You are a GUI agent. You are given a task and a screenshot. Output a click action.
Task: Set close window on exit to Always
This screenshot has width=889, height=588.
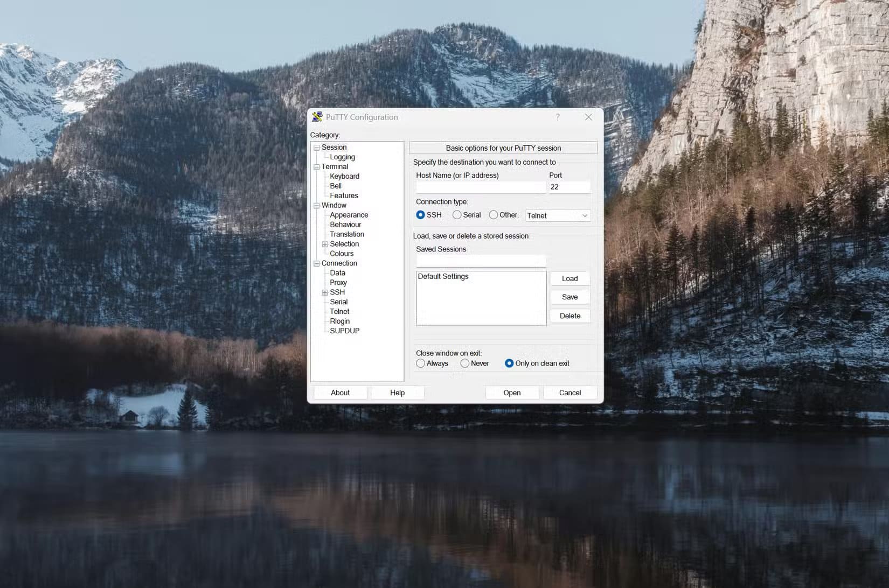coord(421,363)
